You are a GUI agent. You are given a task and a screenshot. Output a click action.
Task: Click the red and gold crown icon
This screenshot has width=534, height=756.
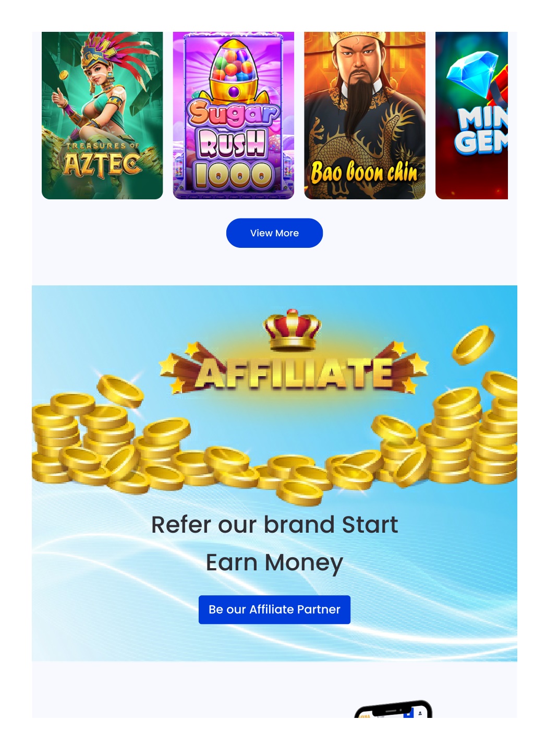click(x=293, y=330)
